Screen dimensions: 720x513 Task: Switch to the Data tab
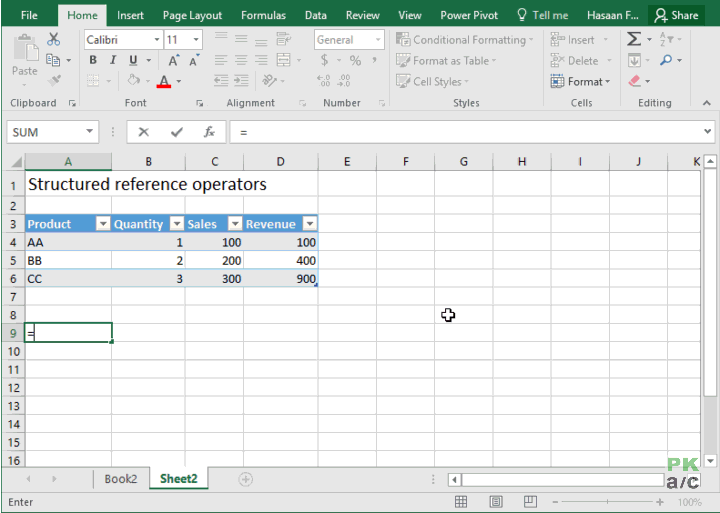pyautogui.click(x=316, y=15)
